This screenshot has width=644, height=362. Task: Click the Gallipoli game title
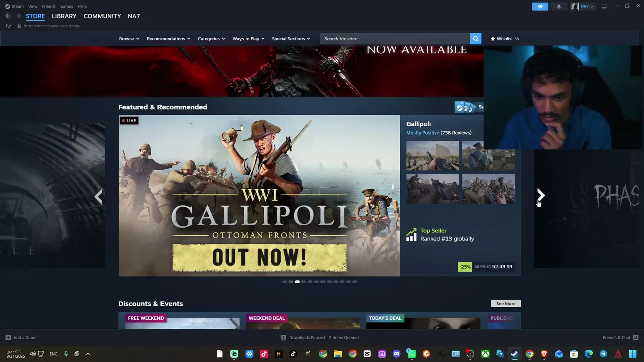click(419, 124)
